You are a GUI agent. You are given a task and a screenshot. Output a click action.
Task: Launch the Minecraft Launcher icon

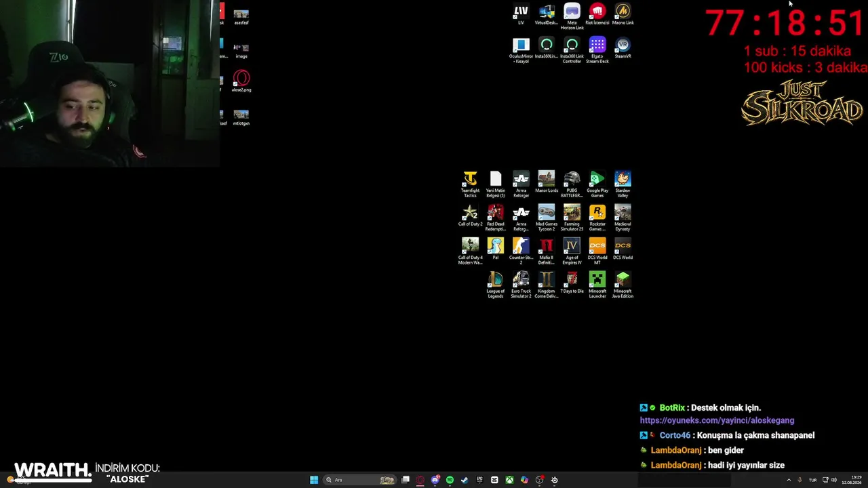pos(597,285)
